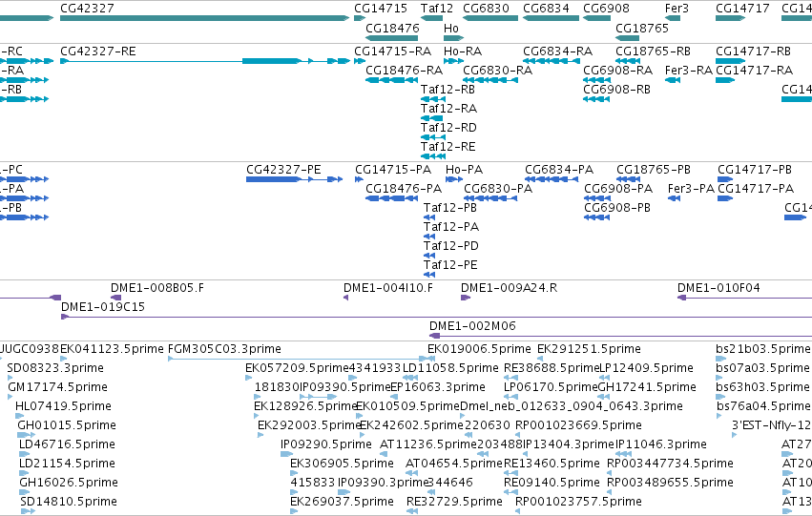The width and height of the screenshot is (812, 516).
Task: Select transcript Taf12-RA
Action: 448,109
